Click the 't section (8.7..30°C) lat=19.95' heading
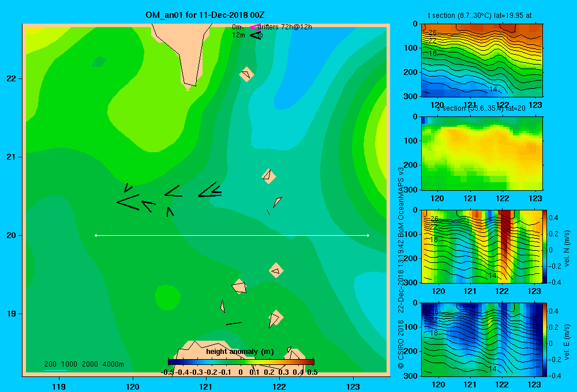The height and width of the screenshot is (392, 577). [475, 16]
